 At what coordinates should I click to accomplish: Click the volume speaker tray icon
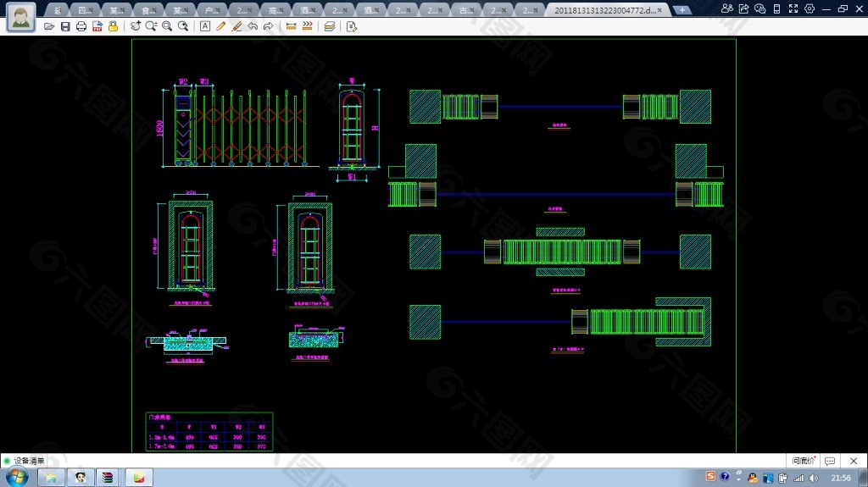(813, 478)
